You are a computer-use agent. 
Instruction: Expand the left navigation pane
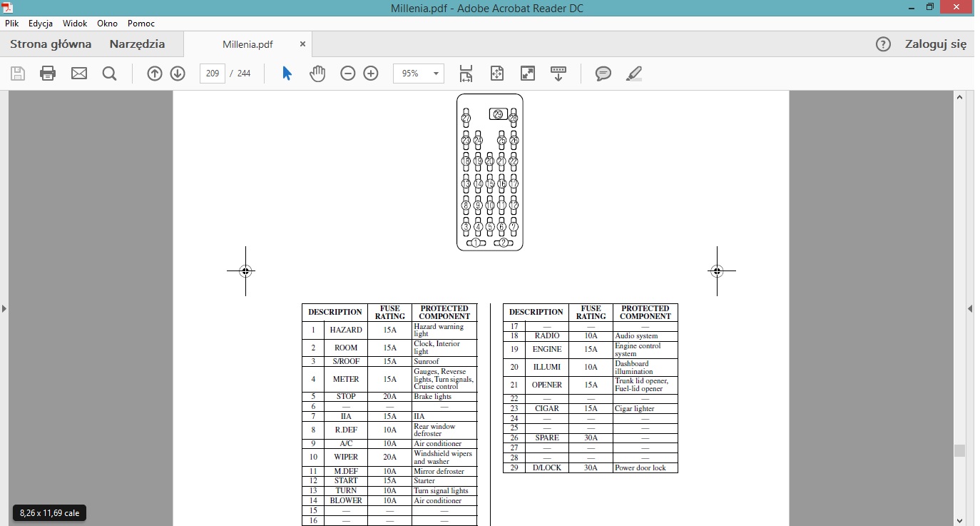click(x=4, y=308)
